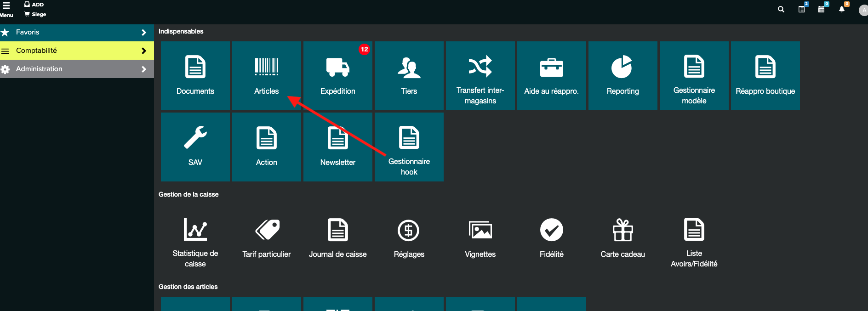868x311 pixels.
Task: Open the Tiers tile
Action: click(409, 75)
